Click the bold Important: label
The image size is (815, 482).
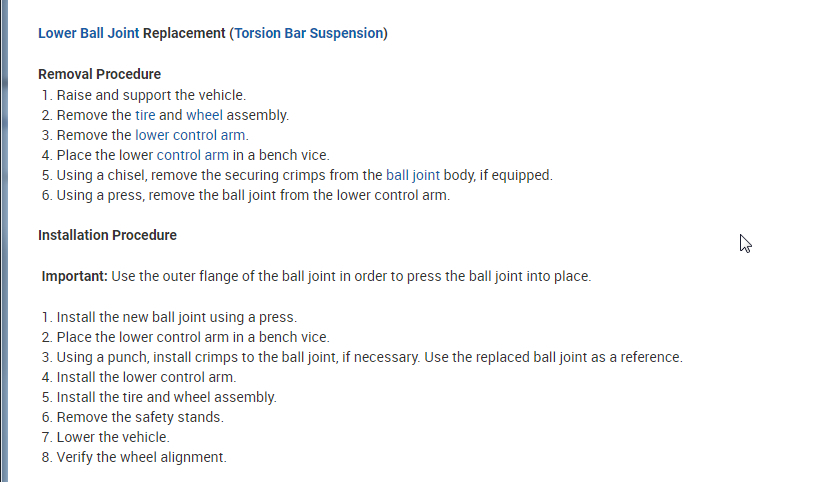coord(74,276)
